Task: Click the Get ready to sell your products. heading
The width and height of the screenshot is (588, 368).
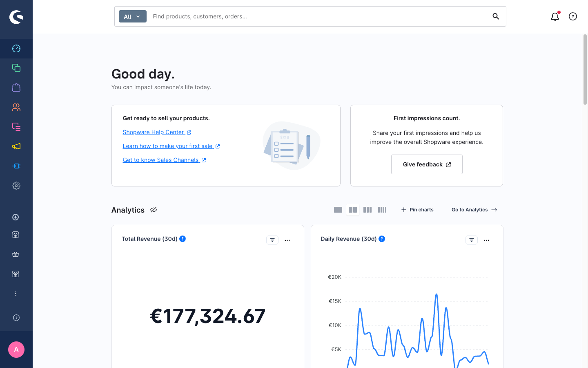Action: [166, 118]
